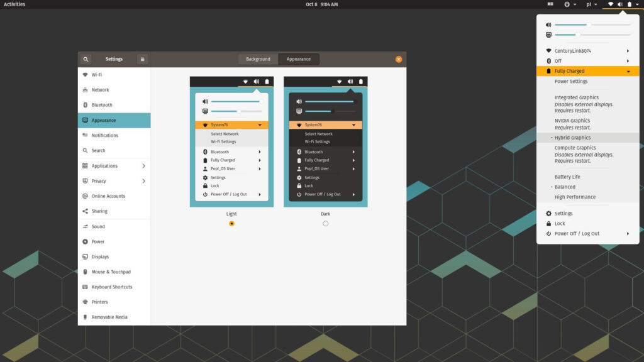Select the Light theme radio button
This screenshot has height=362, width=644.
pos(231,224)
